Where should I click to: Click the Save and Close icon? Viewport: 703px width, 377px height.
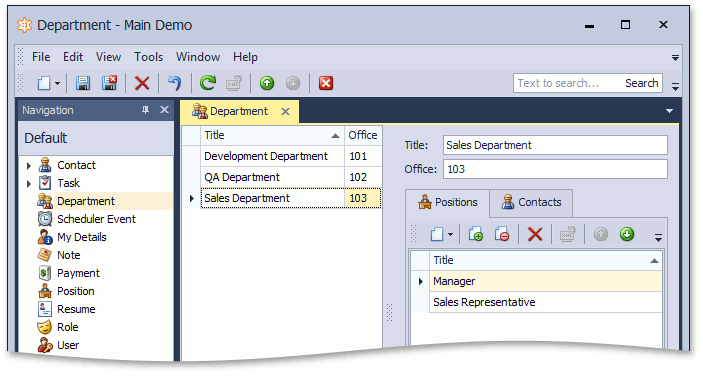[x=110, y=83]
